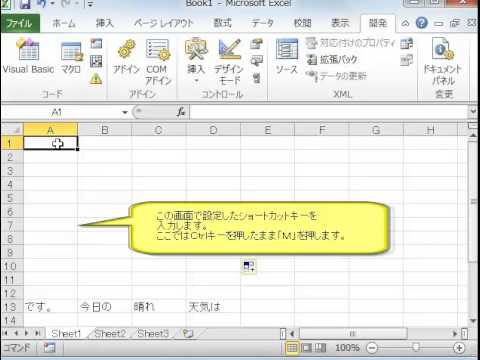Image resolution: width=480 pixels, height=360 pixels.
Task: Click the macro record status bar icon
Action: tap(49, 348)
